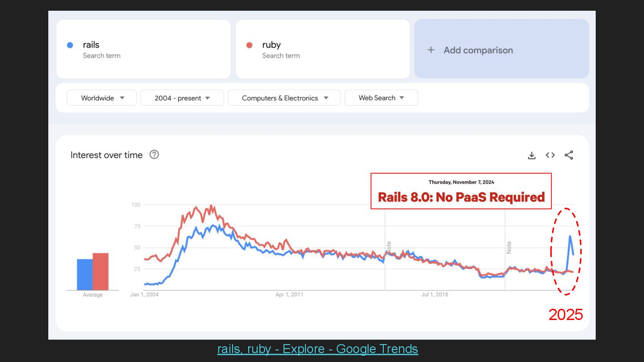Click the Add comparison button
Image resolution: width=644 pixels, height=362 pixels.
point(502,49)
